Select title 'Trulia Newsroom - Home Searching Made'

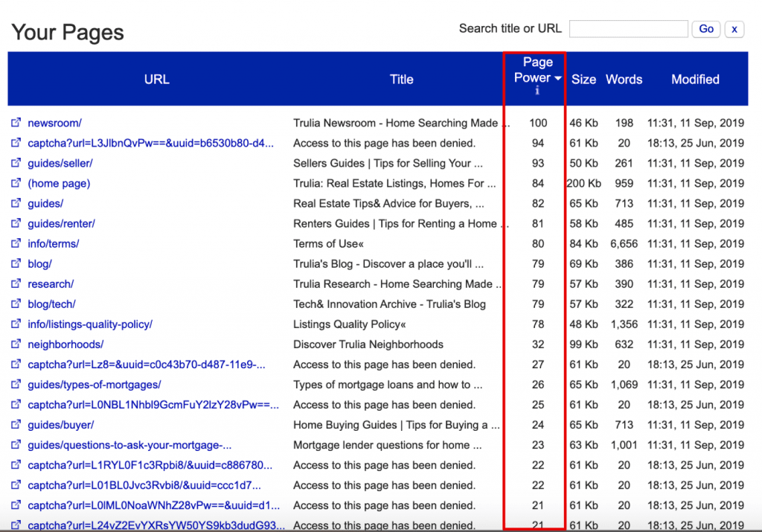(x=396, y=123)
